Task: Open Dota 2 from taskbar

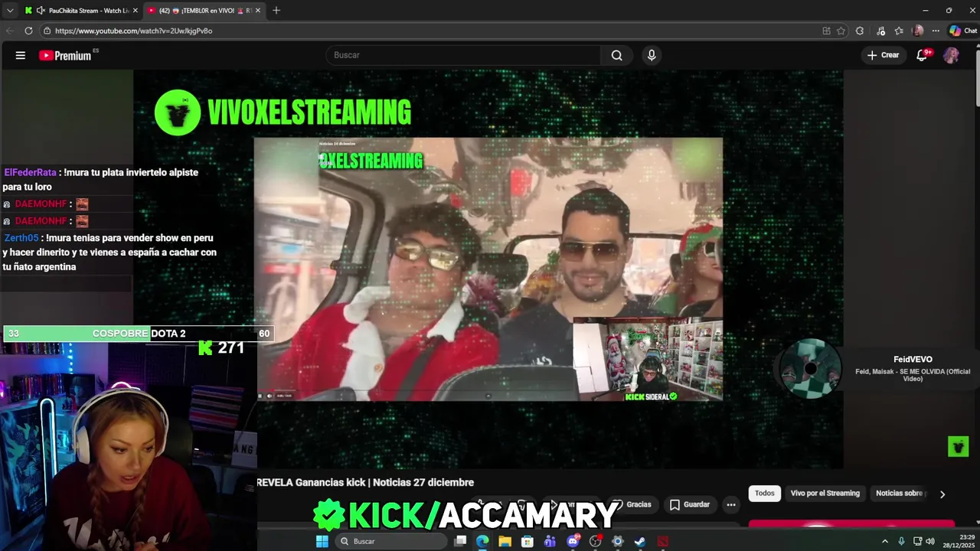Action: 663,541
